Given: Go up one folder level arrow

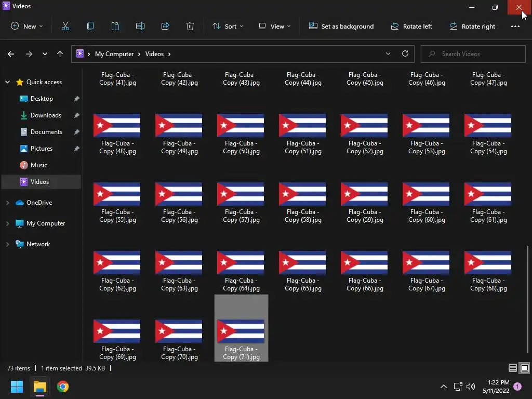Looking at the screenshot, I should pos(60,54).
